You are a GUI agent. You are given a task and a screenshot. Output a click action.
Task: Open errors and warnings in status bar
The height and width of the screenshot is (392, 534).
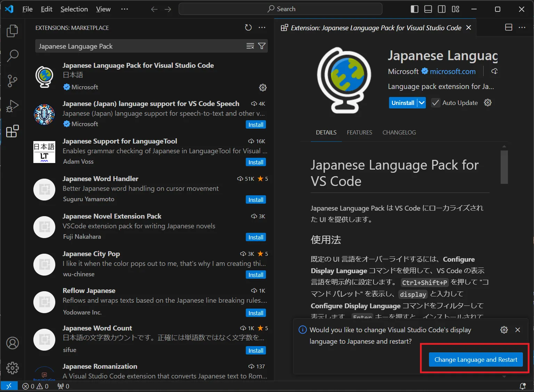pos(35,386)
